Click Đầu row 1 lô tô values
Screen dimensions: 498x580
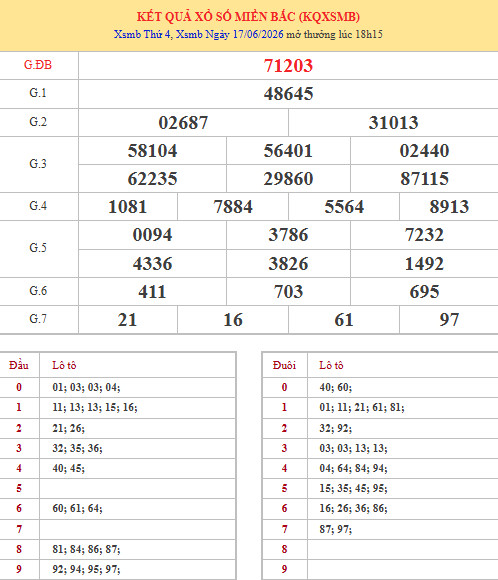coord(95,407)
